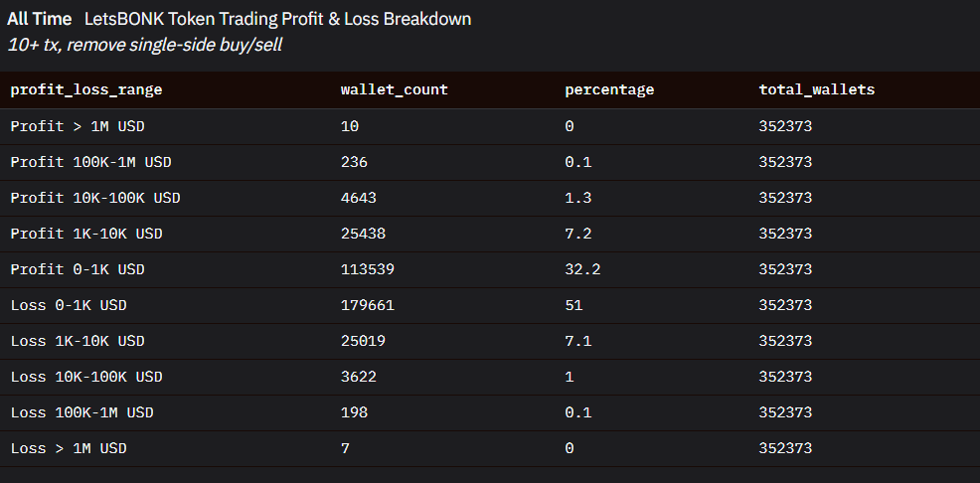Click the 'Loss 0-1K USD' cell

tap(69, 305)
